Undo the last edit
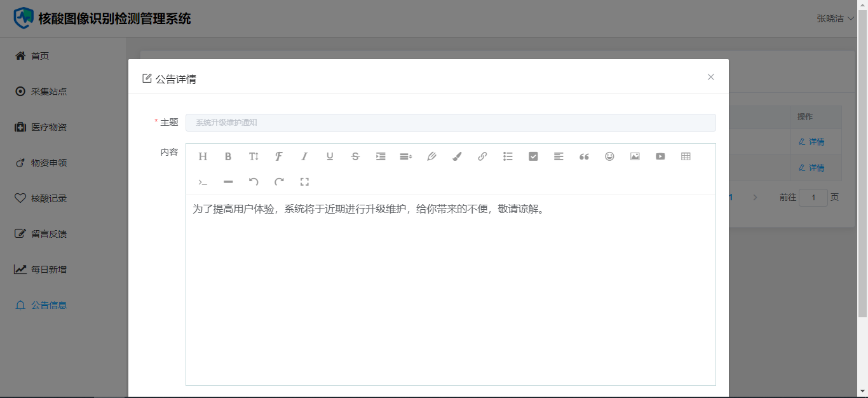 click(254, 182)
